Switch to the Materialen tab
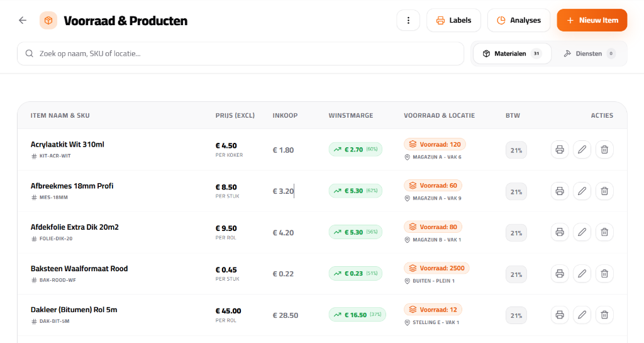This screenshot has height=343, width=644. pos(512,53)
